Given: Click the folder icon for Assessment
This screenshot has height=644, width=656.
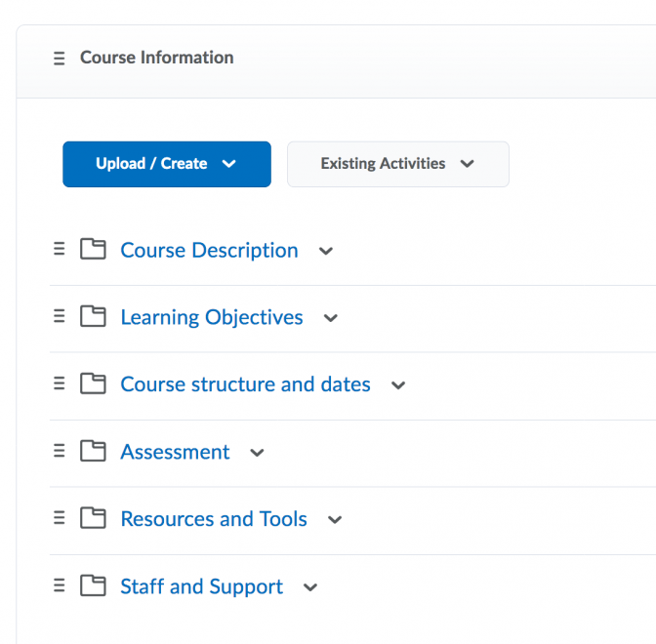Looking at the screenshot, I should [x=93, y=451].
